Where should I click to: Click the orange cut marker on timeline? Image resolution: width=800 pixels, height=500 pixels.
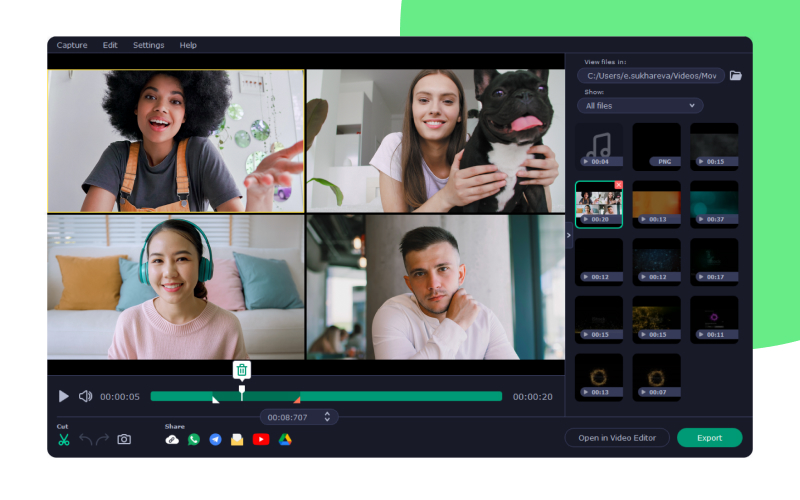297,399
